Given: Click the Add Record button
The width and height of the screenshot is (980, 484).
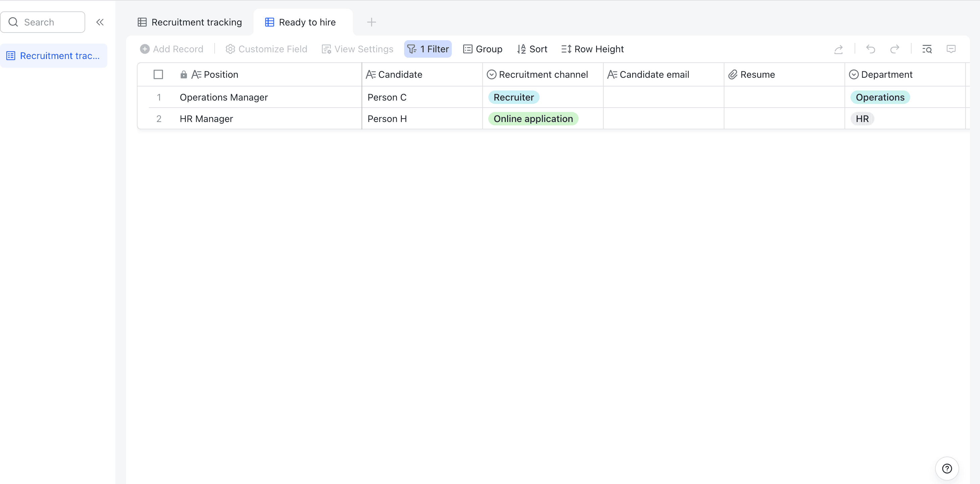Looking at the screenshot, I should (172, 49).
